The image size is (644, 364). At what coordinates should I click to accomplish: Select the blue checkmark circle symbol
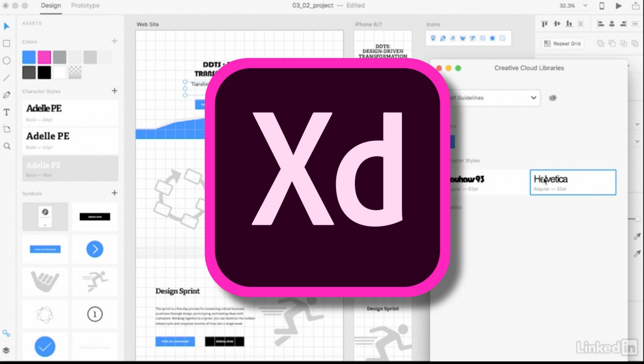click(x=45, y=347)
